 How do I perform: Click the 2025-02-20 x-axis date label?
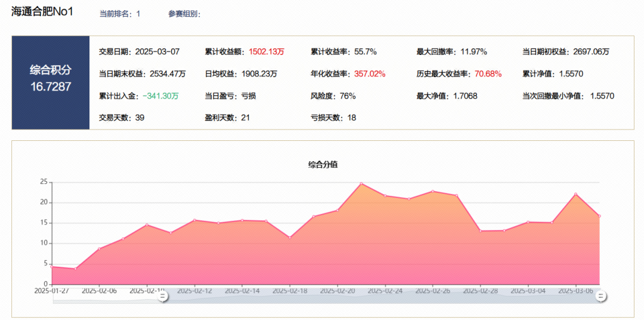(x=338, y=291)
